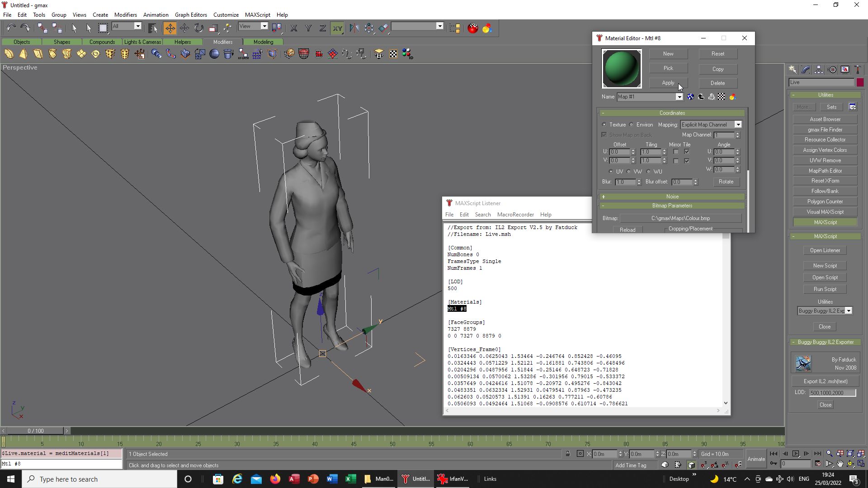This screenshot has height=488, width=868.
Task: Switch to the Lights & Cameras tab
Action: (142, 42)
